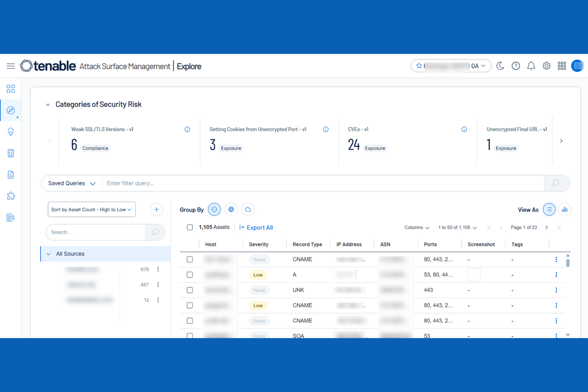Select the dashboard grid icon in sidebar
The image size is (588, 392).
click(x=11, y=89)
